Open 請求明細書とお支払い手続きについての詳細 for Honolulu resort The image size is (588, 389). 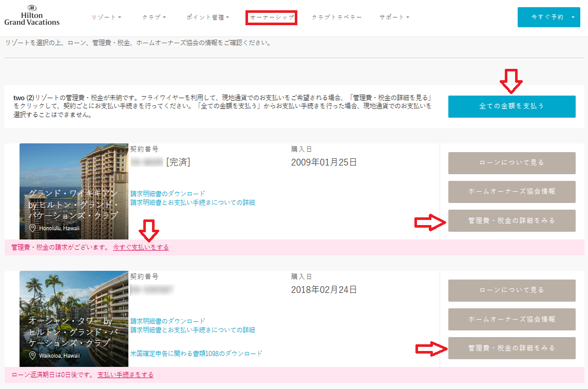(193, 202)
